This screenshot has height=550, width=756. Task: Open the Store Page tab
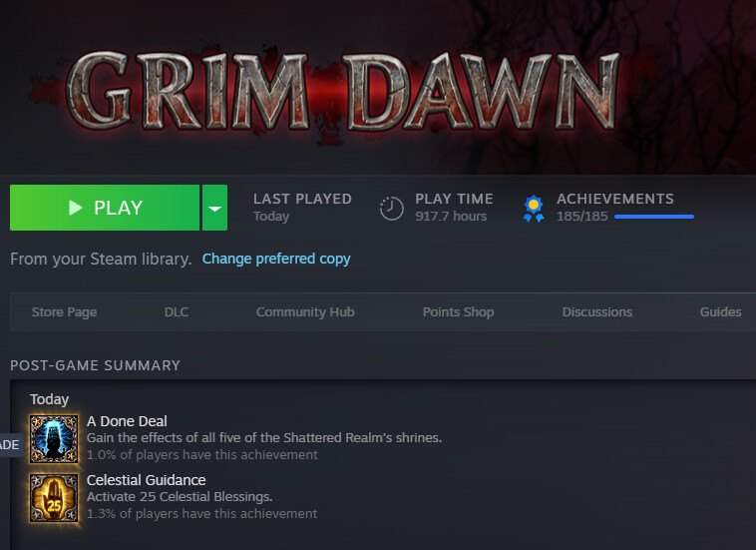[x=64, y=311]
